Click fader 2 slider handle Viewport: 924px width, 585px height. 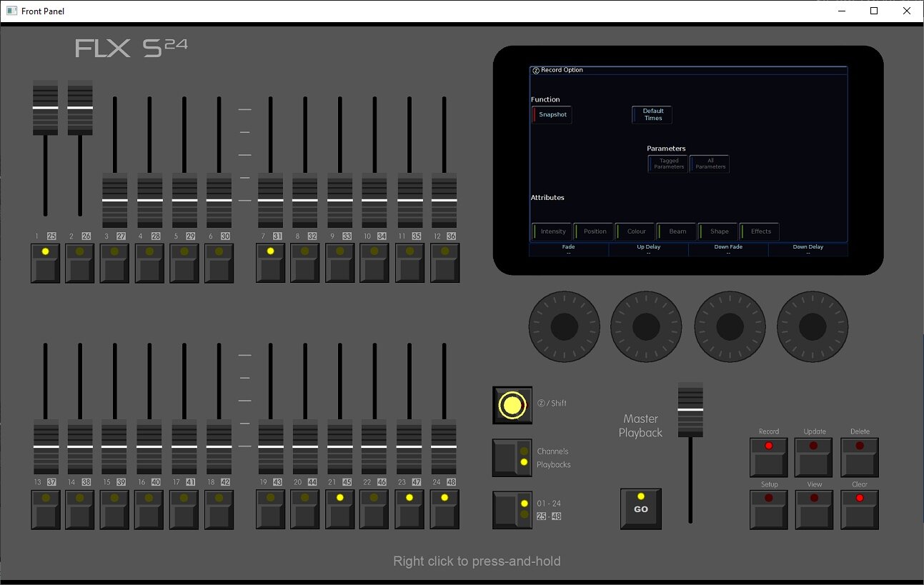point(79,108)
